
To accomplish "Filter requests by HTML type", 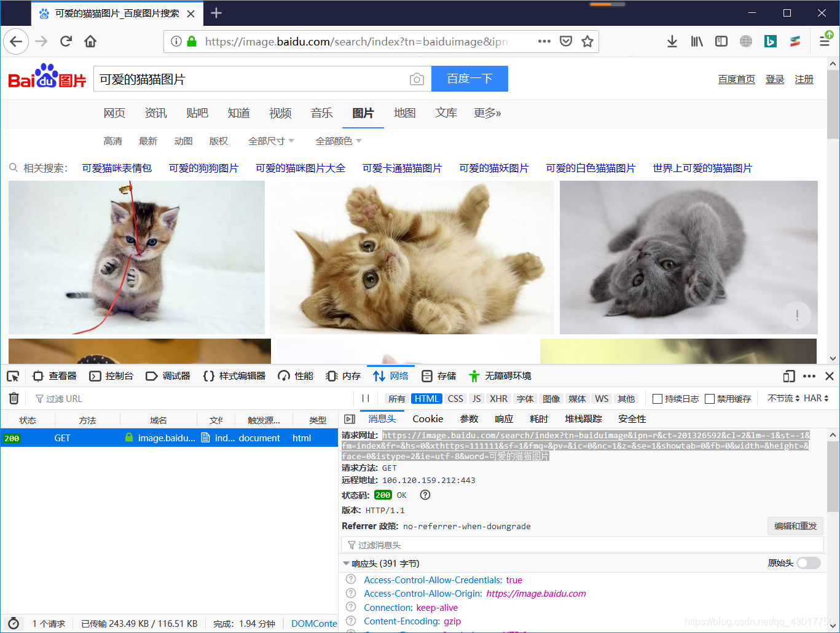I will point(426,399).
